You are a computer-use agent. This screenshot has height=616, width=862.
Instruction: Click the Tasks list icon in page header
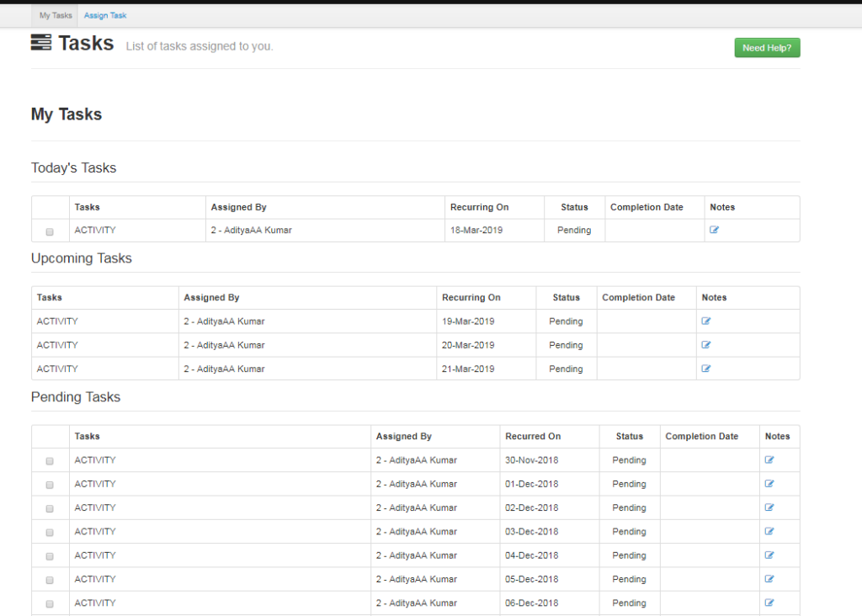point(40,42)
